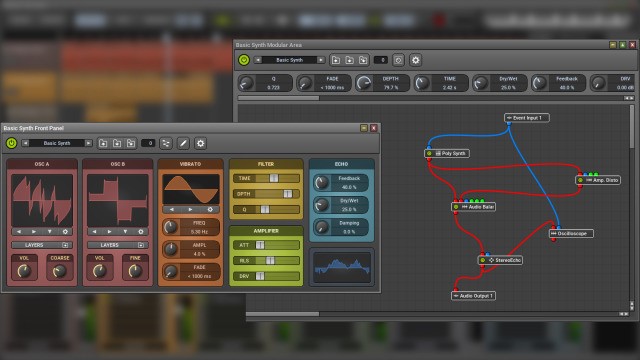This screenshot has height=360, width=640.
Task: Expand the OSC B Layers section
Action: pos(141,245)
